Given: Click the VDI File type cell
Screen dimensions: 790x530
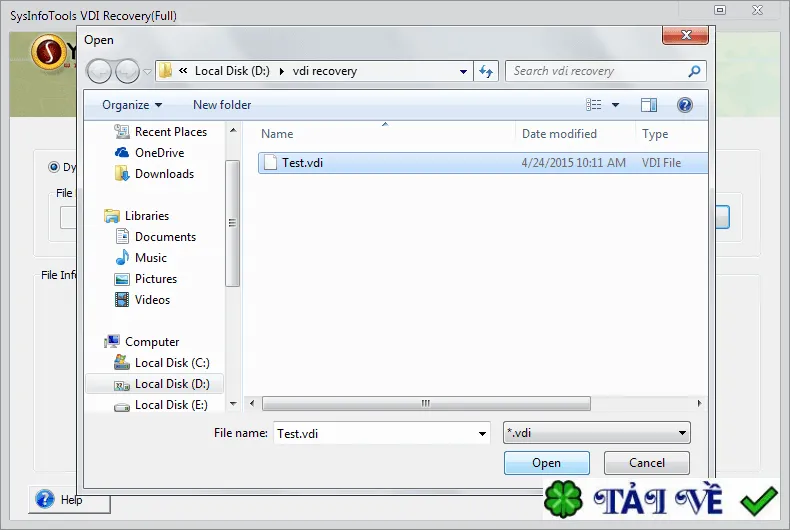Looking at the screenshot, I should pyautogui.click(x=661, y=163).
